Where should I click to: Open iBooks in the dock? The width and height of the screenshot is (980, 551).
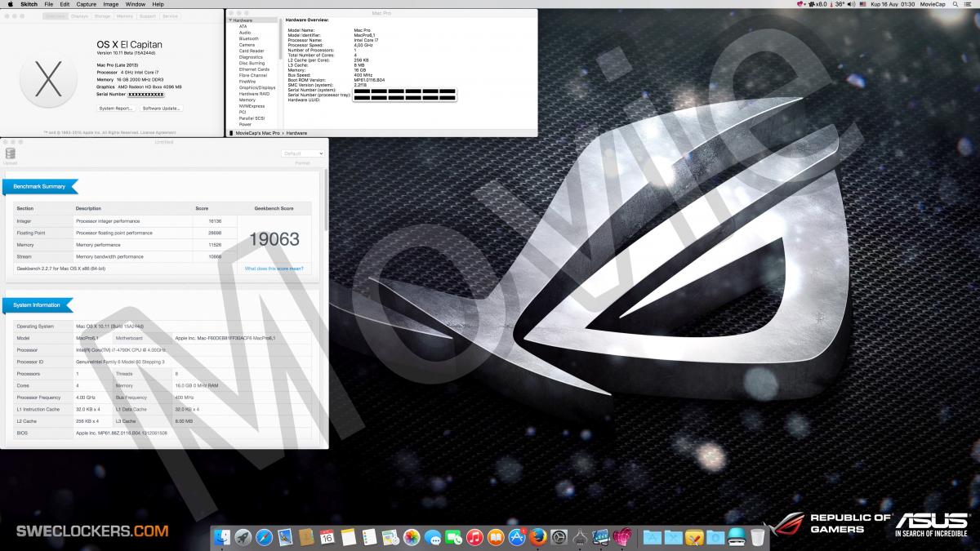496,537
